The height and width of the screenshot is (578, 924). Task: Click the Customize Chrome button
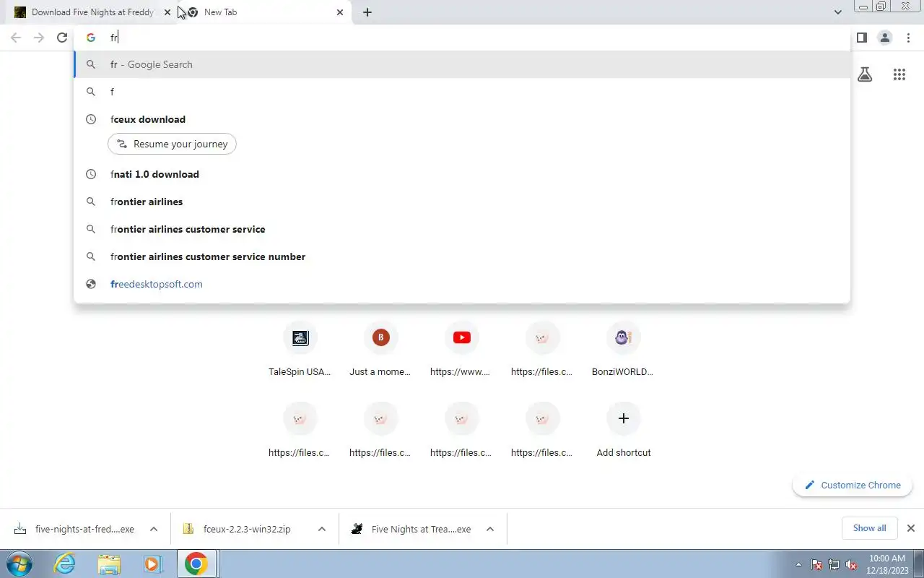[853, 485]
